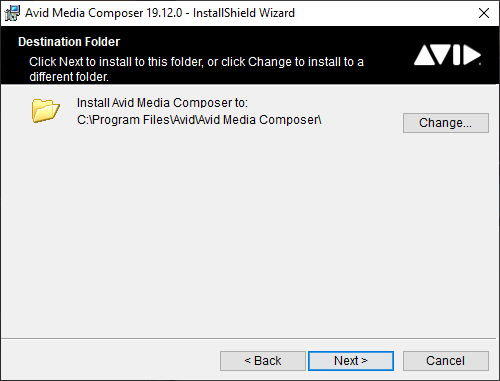Viewport: 500px width, 381px height.
Task: Click the play-arrow triangle of the Avid logo
Action: pyautogui.click(x=472, y=55)
